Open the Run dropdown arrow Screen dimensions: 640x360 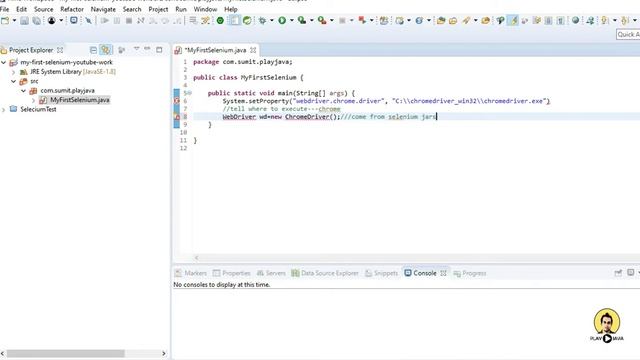(x=291, y=20)
